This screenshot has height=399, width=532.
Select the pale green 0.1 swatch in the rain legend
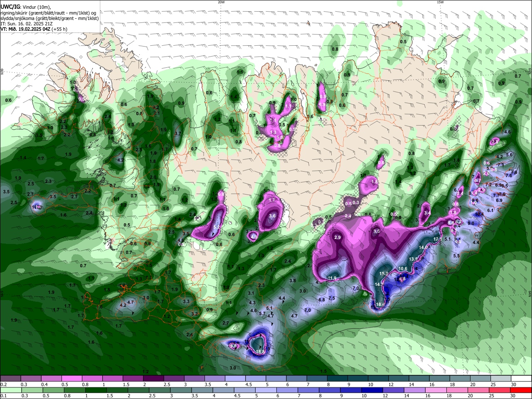point(11,390)
